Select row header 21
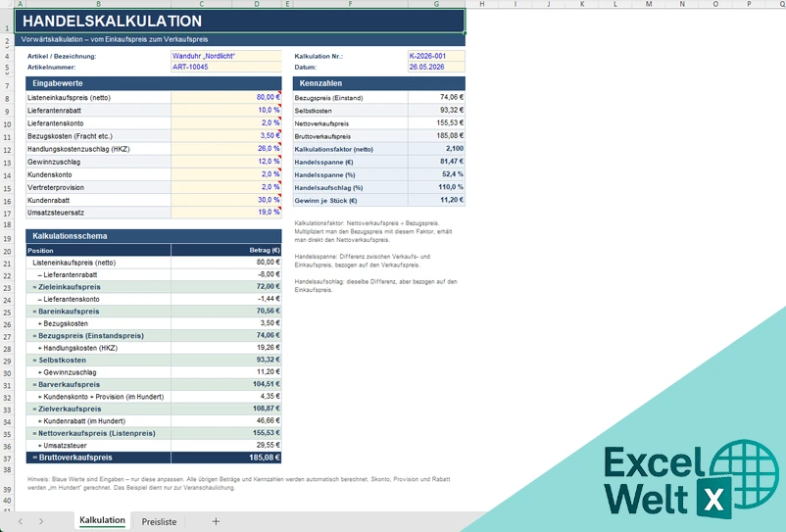 click(7, 264)
